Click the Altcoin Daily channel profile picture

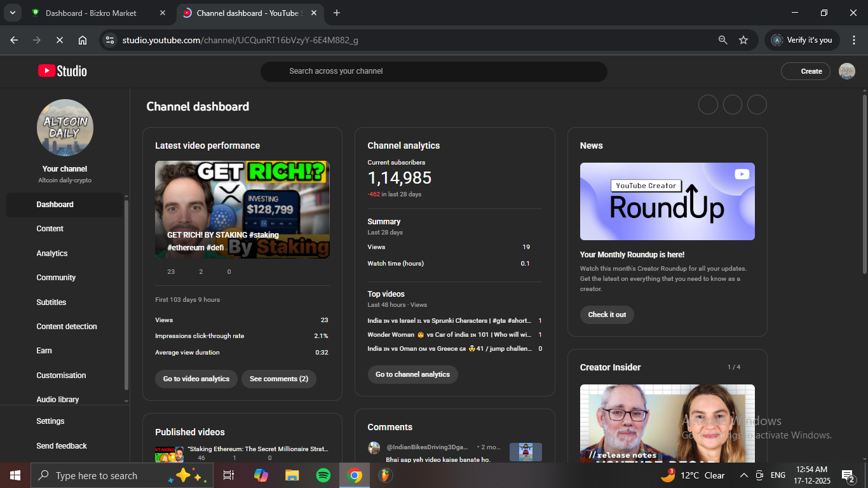click(65, 128)
